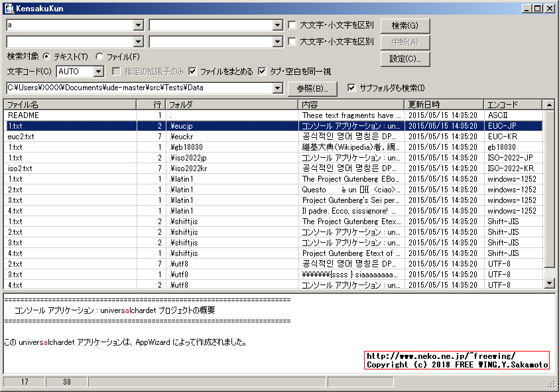559x392 pixels.
Task: Select the 'Il padre. Ecco, sissignore!' row
Action: click(x=273, y=211)
